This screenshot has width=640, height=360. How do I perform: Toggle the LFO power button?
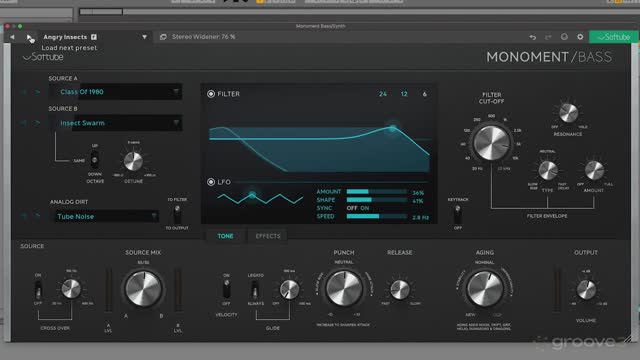click(x=211, y=182)
